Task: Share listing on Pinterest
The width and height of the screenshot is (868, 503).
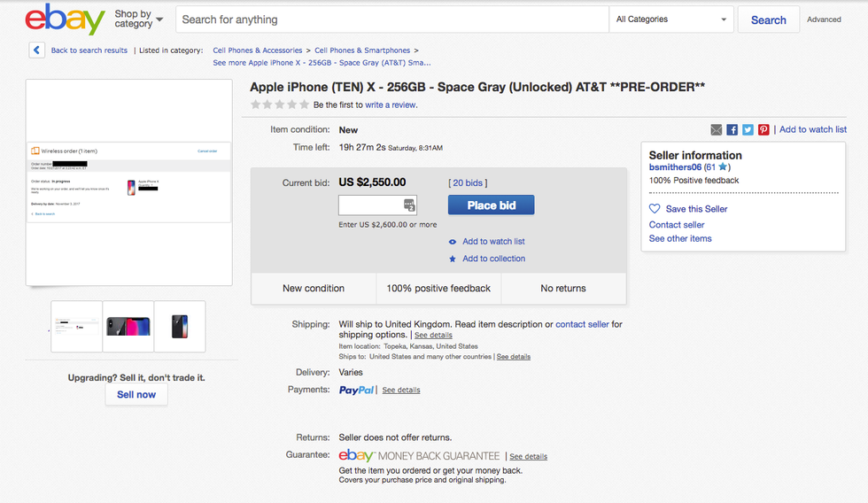Action: click(763, 129)
